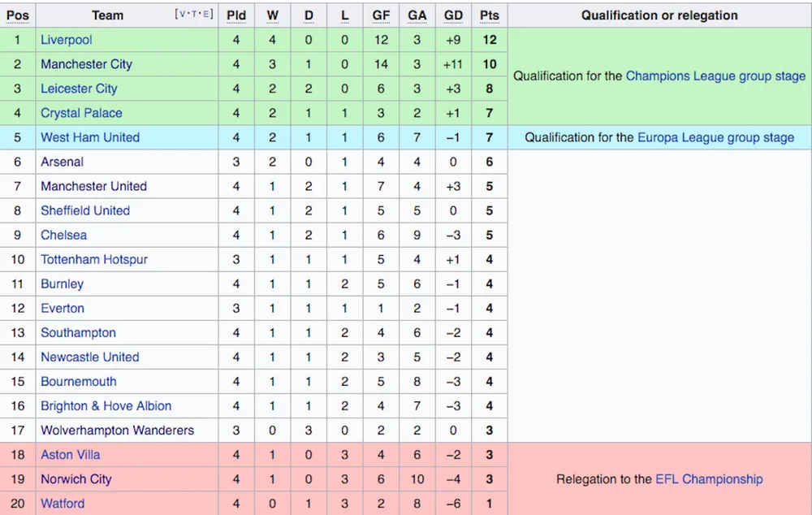
Task: Open the Tottenham Hotspur link
Action: [94, 260]
